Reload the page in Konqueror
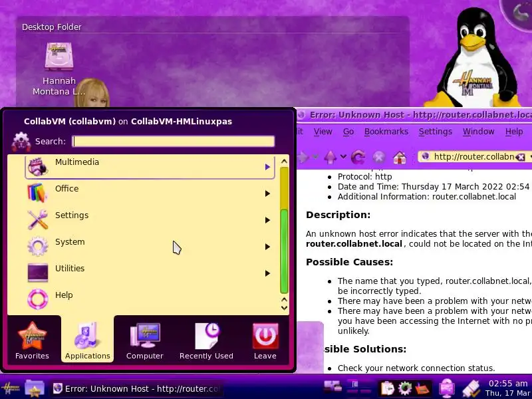 click(x=358, y=157)
